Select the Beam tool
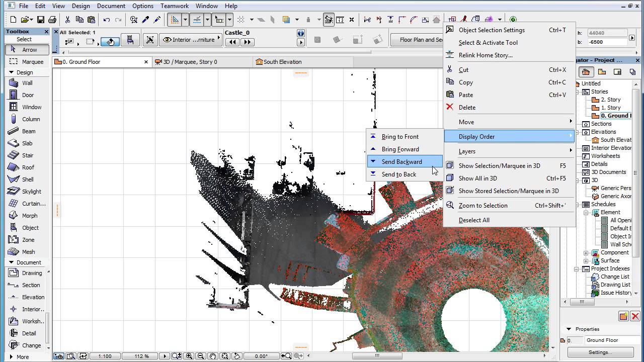Screen dimensions: 644x362 pyautogui.click(x=28, y=131)
